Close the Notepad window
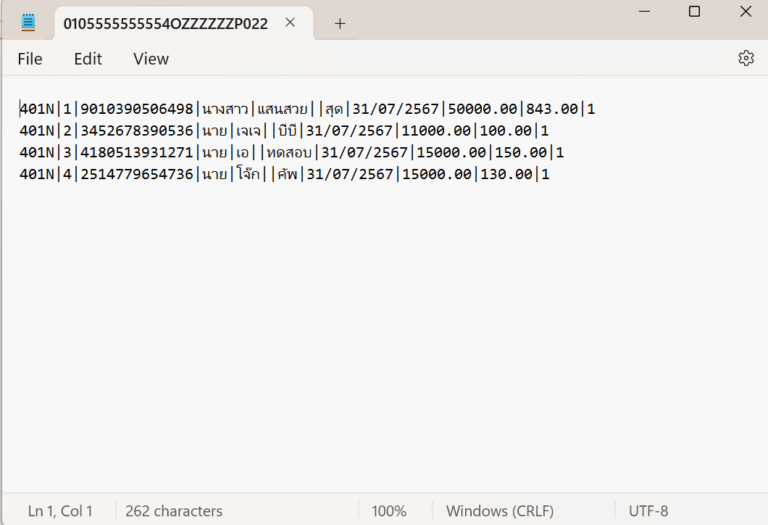Screen dimensions: 768x525 745,11
